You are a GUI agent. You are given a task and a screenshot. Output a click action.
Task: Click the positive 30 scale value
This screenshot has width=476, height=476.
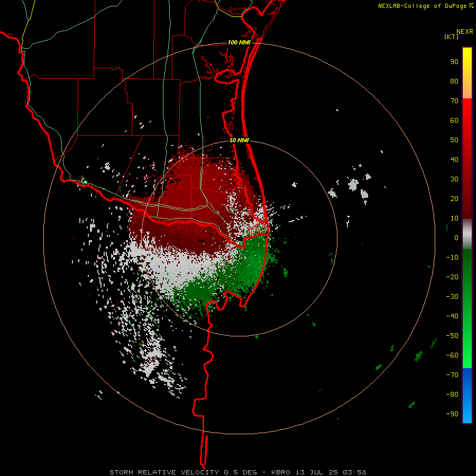pyautogui.click(x=454, y=179)
